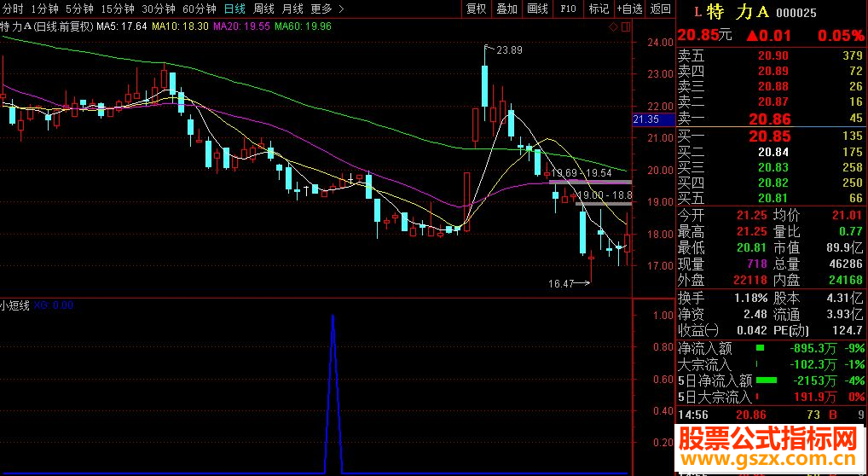868x476 pixels.
Task: Switch to the 分时 intraday tab
Action: pos(14,9)
